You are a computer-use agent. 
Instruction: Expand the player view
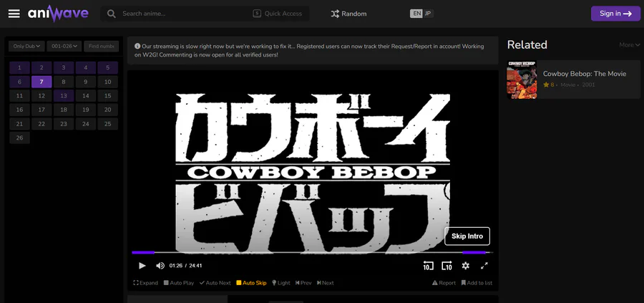[145, 283]
